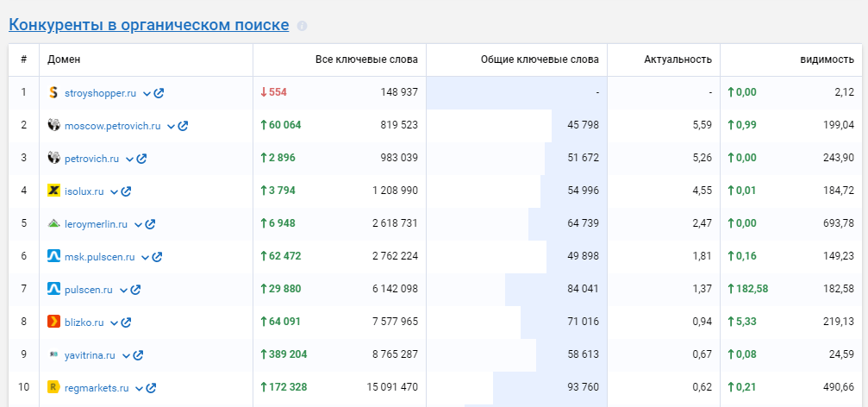Select the '2 618 731' keywords cell
868x407 pixels.
point(396,223)
